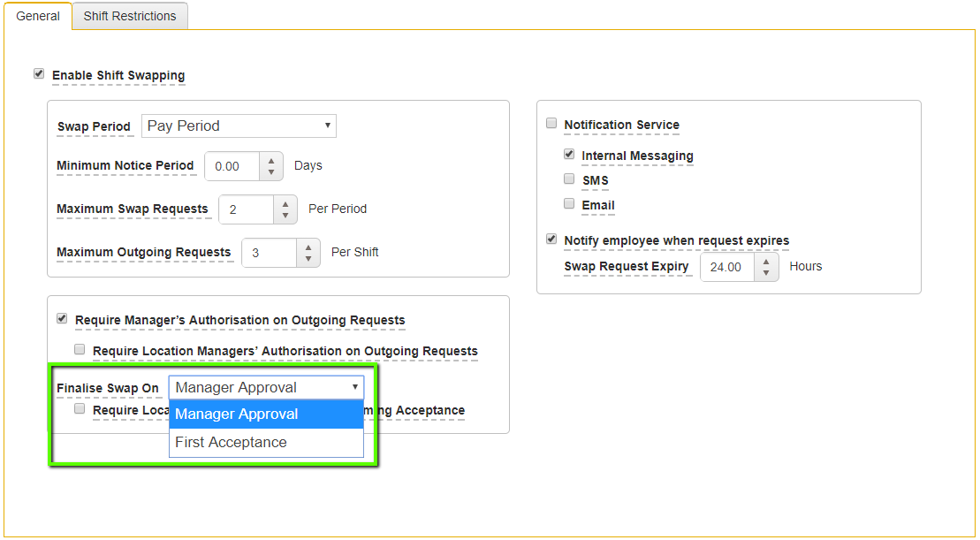Switch to the Shift Restrictions tab
980x540 pixels.
coord(130,16)
